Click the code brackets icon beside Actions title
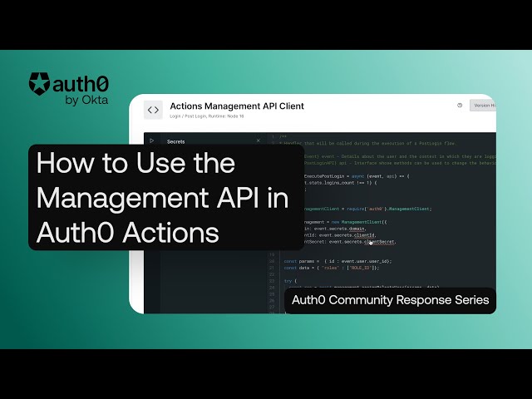The width and height of the screenshot is (532, 399). [x=153, y=110]
